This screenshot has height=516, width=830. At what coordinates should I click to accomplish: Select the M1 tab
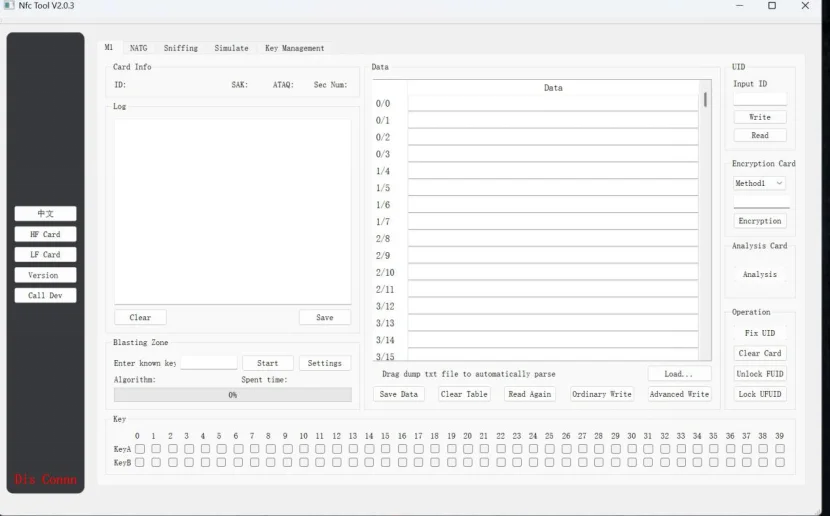pyautogui.click(x=109, y=47)
